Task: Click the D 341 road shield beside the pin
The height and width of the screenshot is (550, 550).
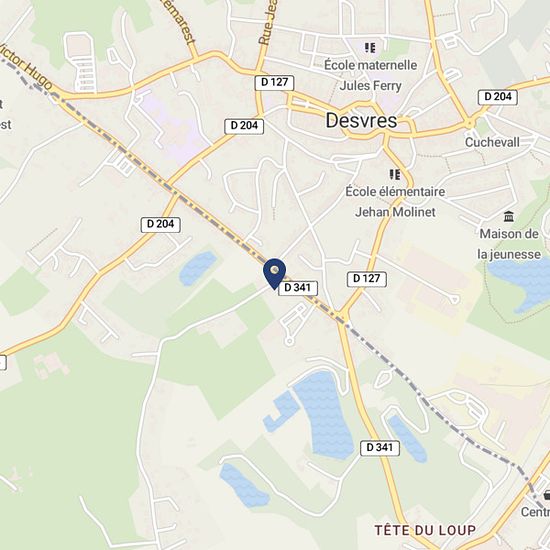Action: [x=298, y=288]
